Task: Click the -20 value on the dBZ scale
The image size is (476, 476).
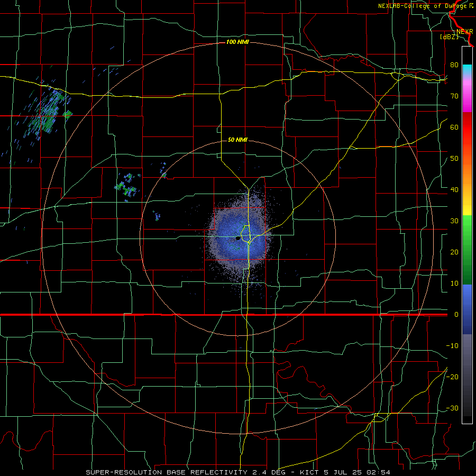Action: [x=452, y=377]
